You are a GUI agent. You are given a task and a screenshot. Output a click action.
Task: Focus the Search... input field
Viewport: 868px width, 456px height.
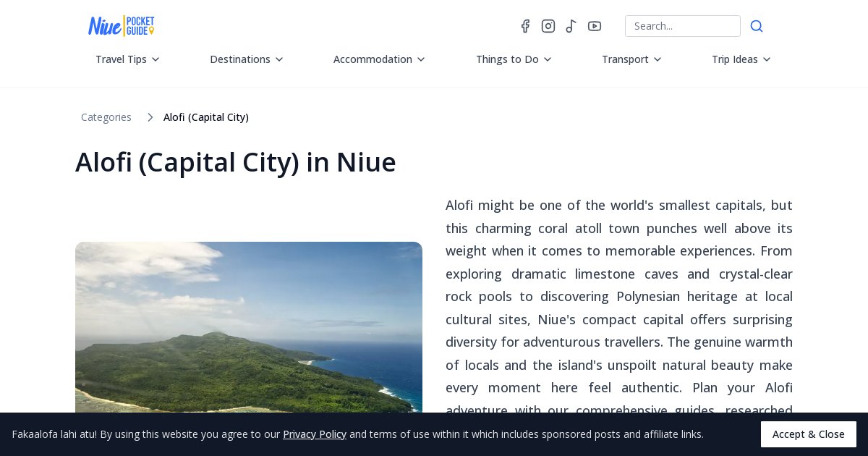[683, 26]
